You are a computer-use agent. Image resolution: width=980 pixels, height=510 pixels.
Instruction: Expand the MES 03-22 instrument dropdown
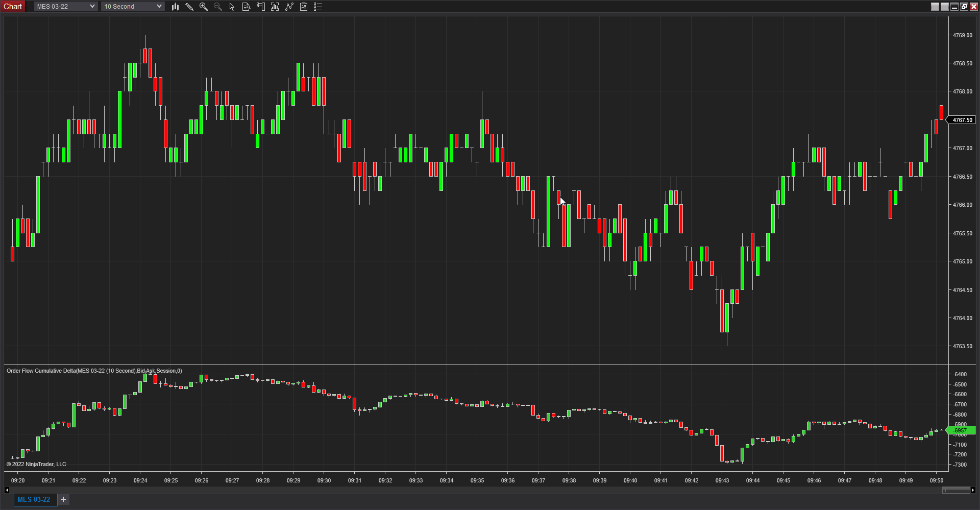[x=65, y=7]
